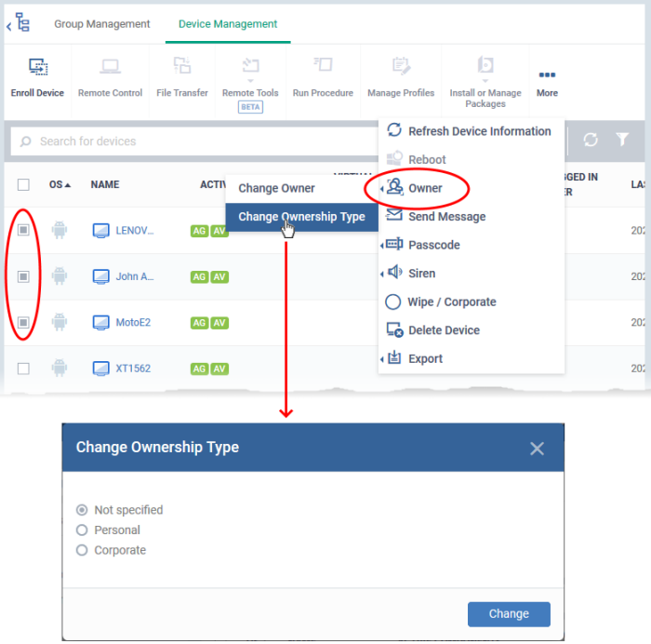Screen dimensions: 651x644
Task: Uncheck the LENOV device checkbox
Action: click(x=23, y=230)
